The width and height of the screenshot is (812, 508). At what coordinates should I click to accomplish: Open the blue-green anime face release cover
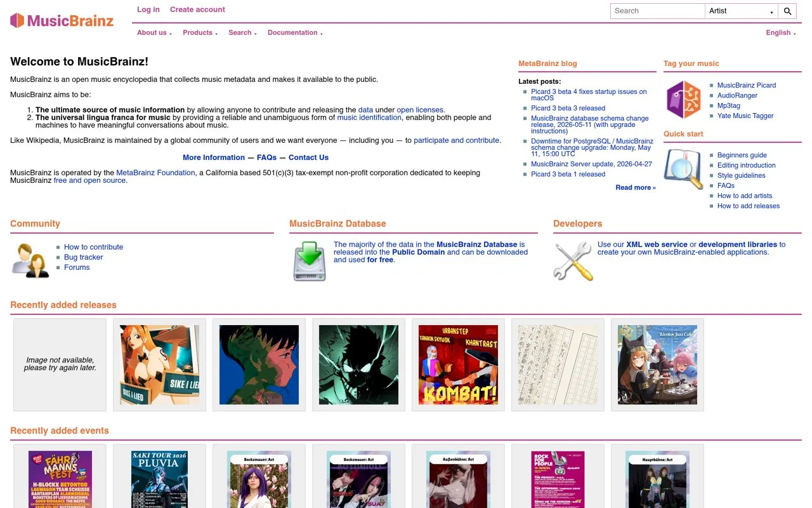point(259,364)
